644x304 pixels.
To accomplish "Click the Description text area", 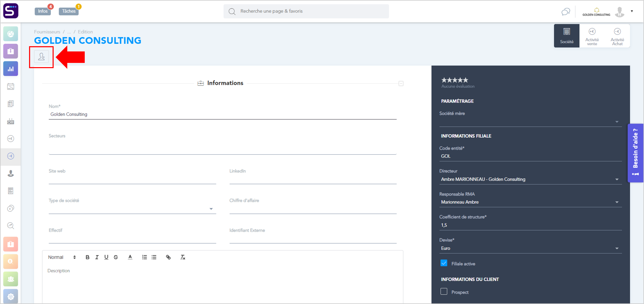I will [x=223, y=284].
